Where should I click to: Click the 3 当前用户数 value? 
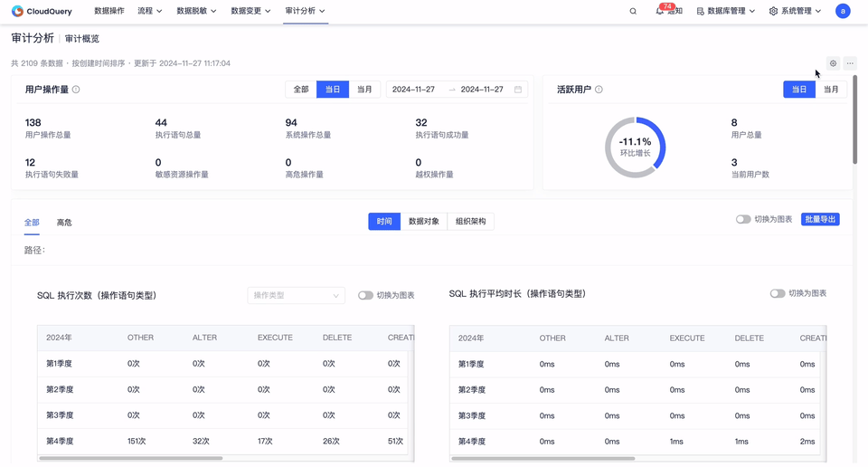pyautogui.click(x=734, y=162)
